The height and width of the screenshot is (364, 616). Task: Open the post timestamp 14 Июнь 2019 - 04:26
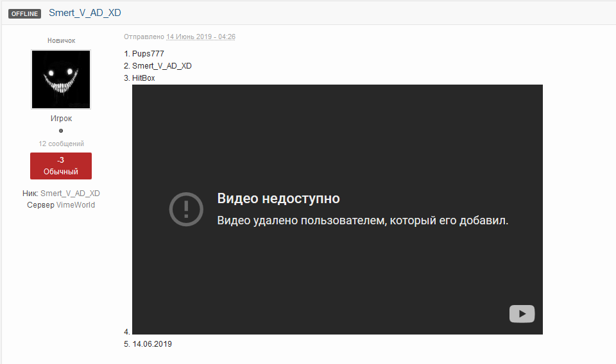pos(201,37)
